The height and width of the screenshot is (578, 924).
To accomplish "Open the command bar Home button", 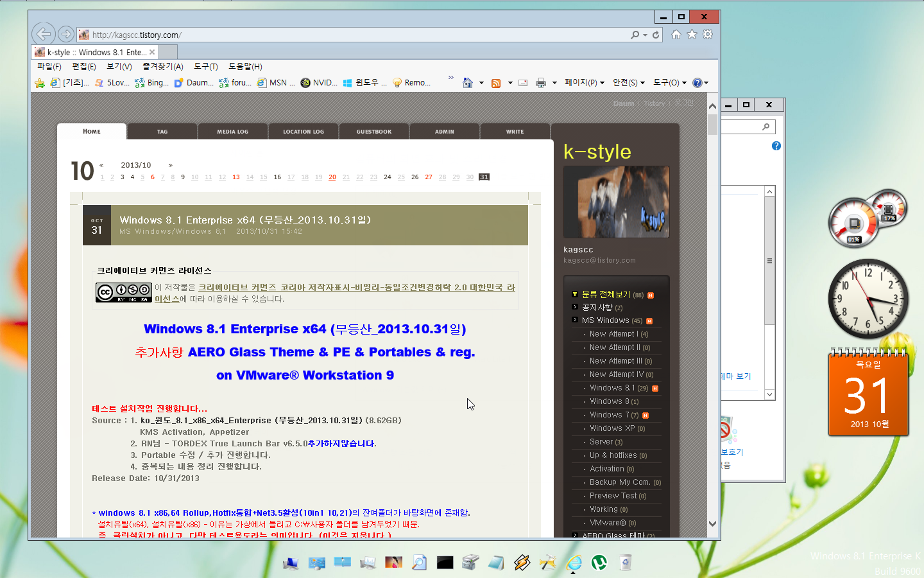I will [468, 83].
